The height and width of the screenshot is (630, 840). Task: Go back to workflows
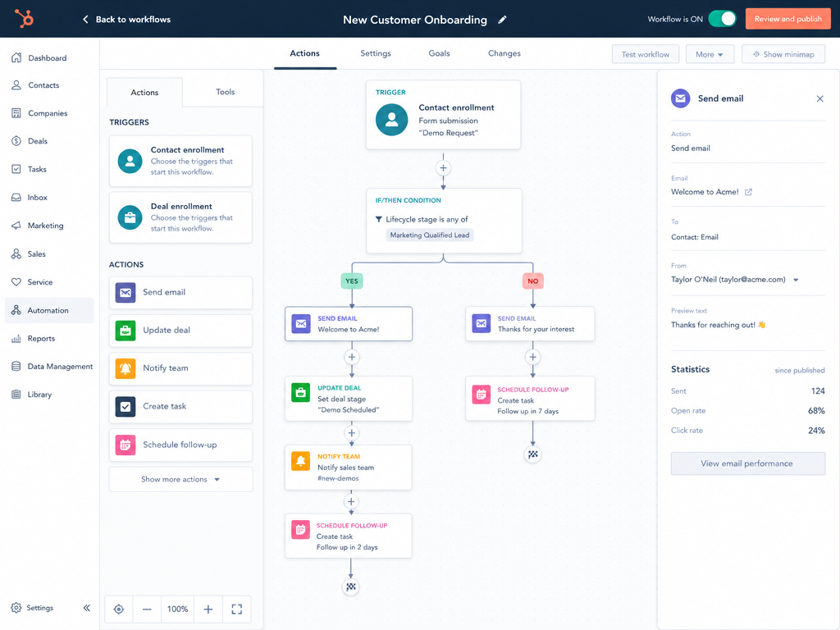point(126,20)
